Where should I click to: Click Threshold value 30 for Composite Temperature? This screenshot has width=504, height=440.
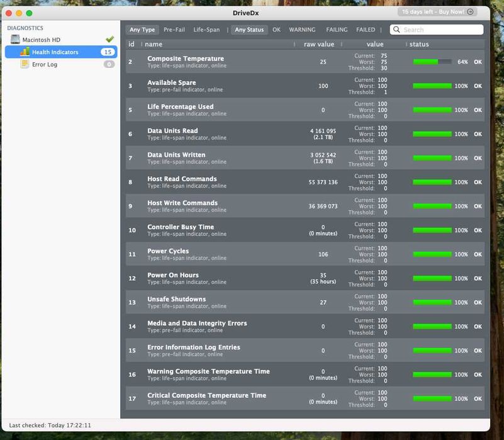tap(384, 68)
